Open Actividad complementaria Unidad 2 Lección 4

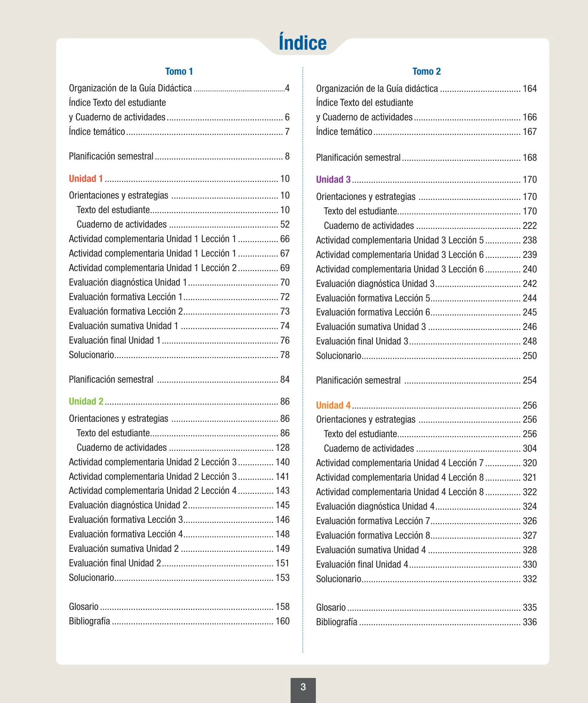(x=179, y=491)
